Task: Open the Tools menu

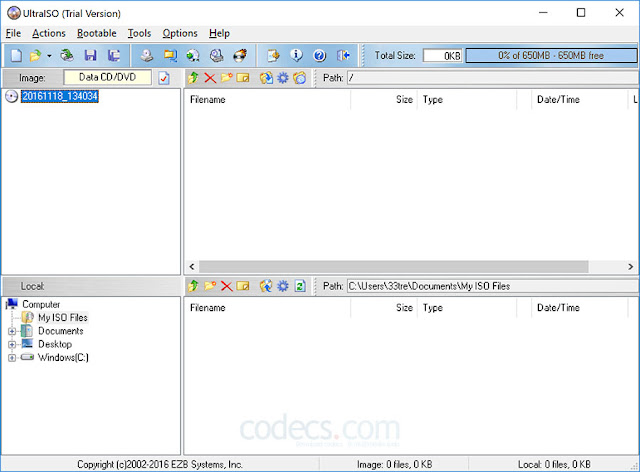Action: pyautogui.click(x=139, y=33)
